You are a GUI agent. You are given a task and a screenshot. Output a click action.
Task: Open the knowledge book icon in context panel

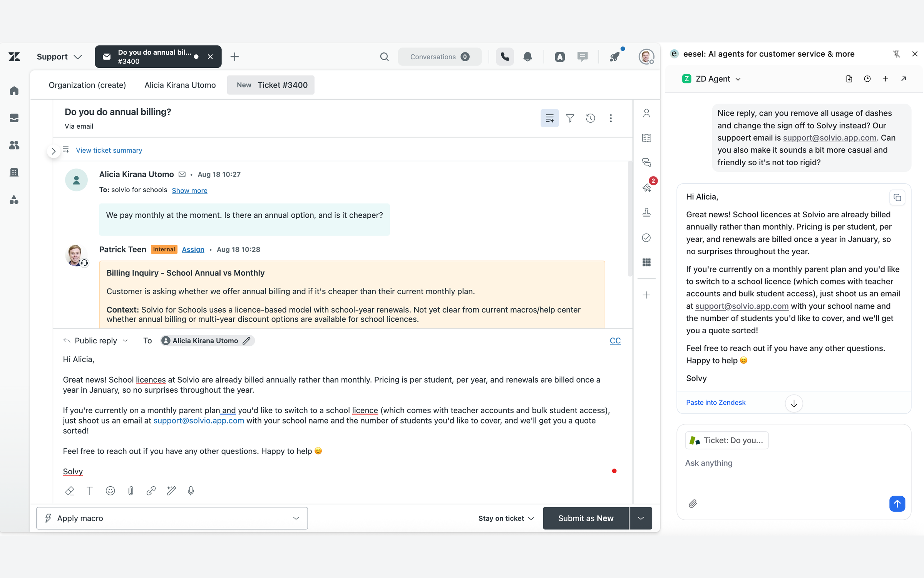coord(646,138)
